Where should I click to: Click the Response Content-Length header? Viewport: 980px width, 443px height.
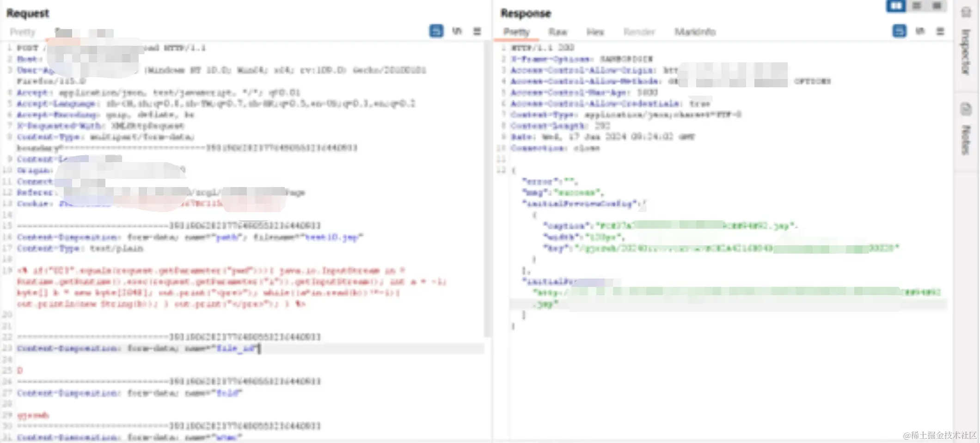(560, 126)
